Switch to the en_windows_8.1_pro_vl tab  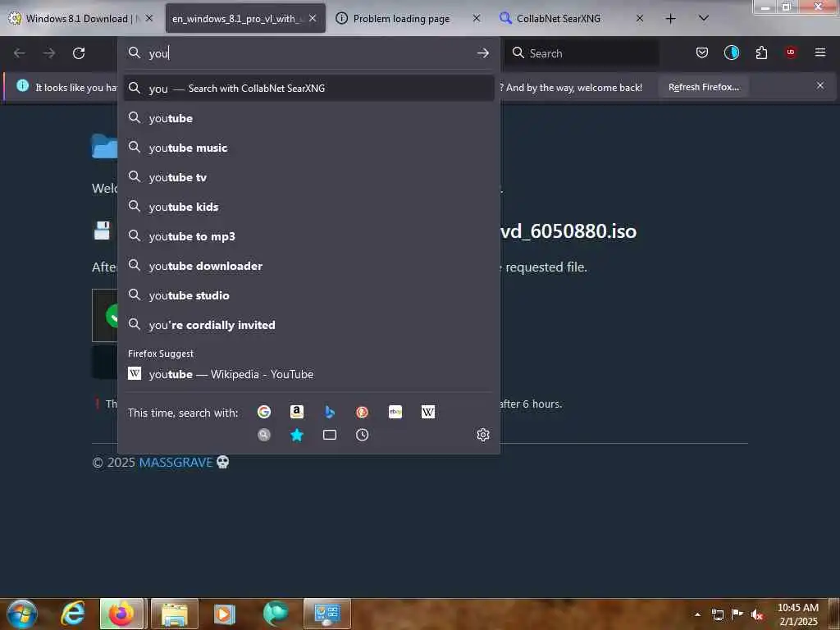(x=235, y=19)
